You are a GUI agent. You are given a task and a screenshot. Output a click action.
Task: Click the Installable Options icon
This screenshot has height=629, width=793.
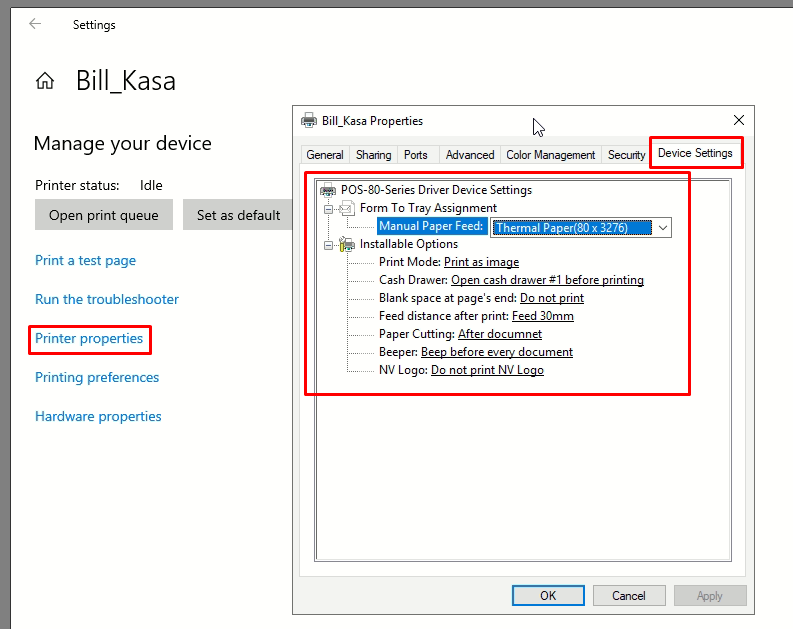(x=347, y=244)
